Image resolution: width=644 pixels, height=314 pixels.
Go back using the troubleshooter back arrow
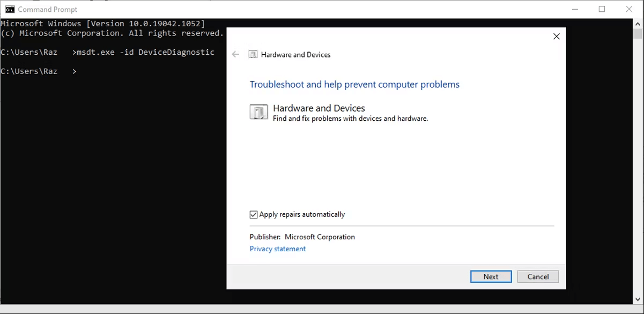click(235, 54)
